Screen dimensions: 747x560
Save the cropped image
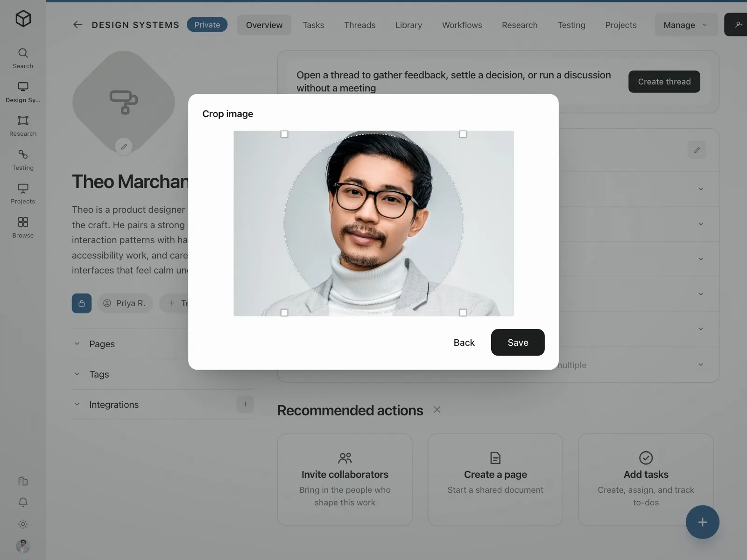click(x=518, y=343)
